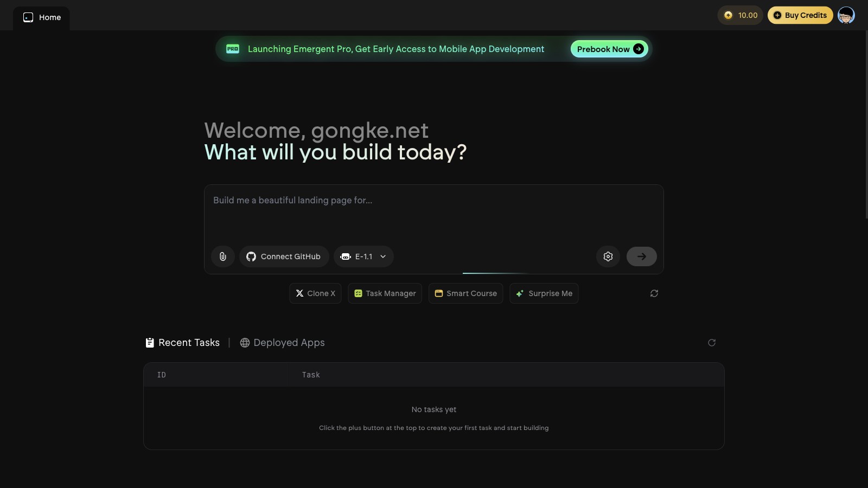Click the Connect GitHub button
This screenshot has height=488, width=868.
[x=284, y=256]
